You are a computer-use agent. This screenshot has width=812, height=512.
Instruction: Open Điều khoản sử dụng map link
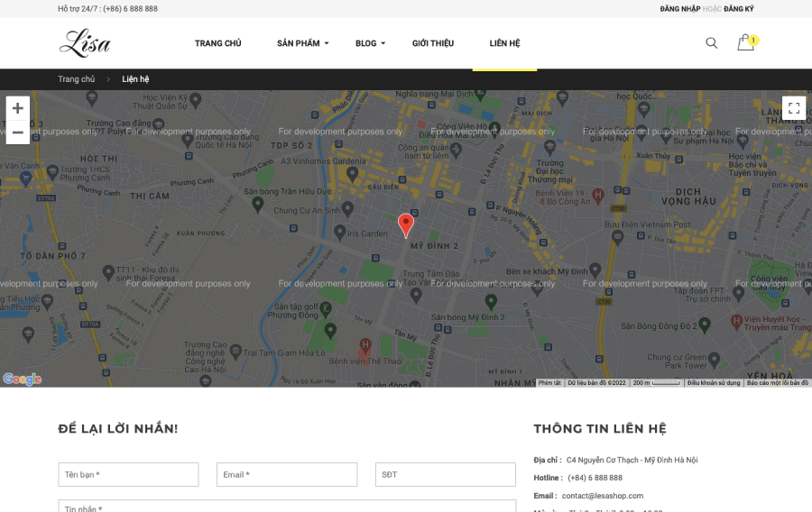pos(714,383)
